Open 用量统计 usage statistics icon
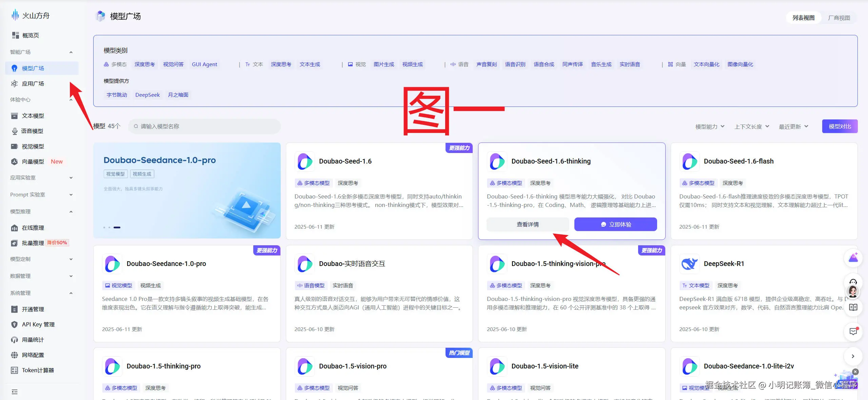 14,340
